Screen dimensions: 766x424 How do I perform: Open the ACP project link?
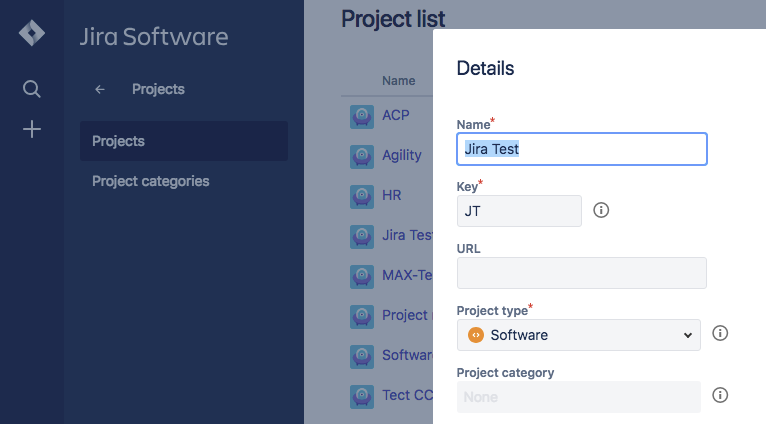click(x=396, y=115)
